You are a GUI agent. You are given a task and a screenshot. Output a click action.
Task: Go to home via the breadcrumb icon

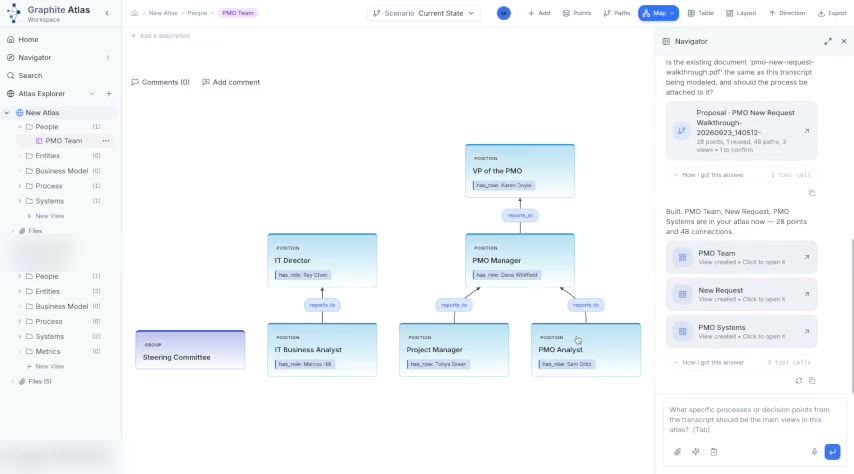coord(135,13)
